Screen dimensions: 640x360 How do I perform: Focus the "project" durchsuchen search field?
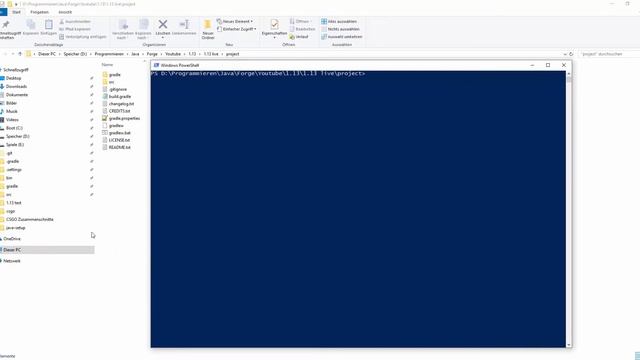tap(608, 54)
